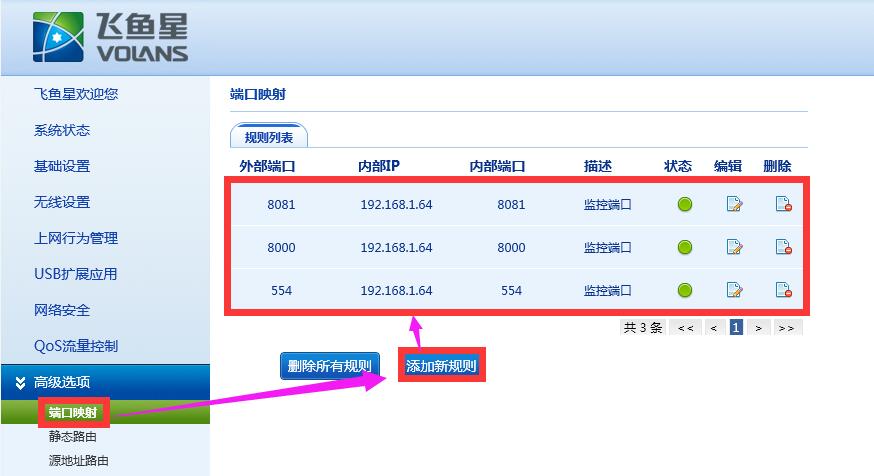Click internal IP in the 8081 row
Screen dimensions: 874x476
396,205
